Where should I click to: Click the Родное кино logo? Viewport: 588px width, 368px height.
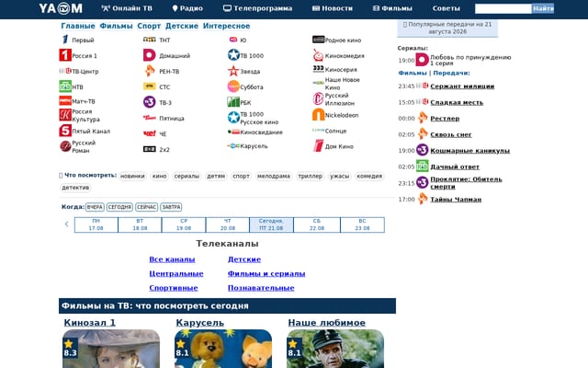coord(319,40)
